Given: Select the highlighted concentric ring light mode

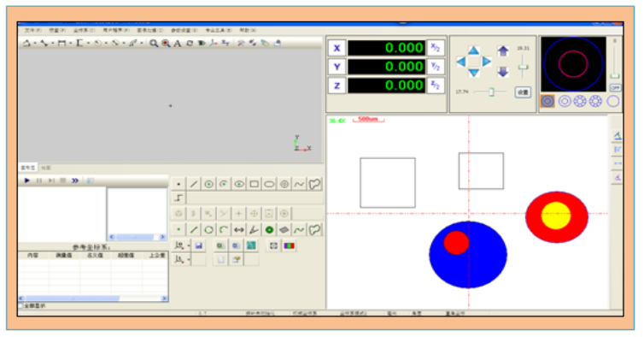Looking at the screenshot, I should [x=547, y=101].
